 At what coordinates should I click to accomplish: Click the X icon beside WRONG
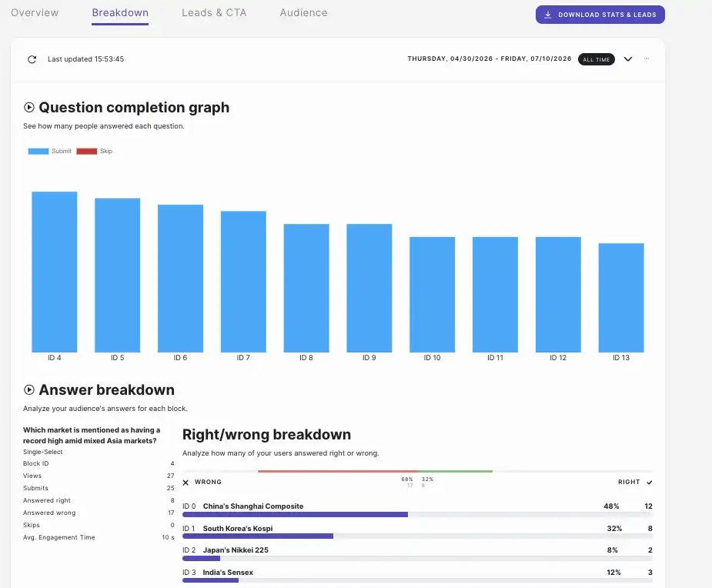tap(186, 483)
